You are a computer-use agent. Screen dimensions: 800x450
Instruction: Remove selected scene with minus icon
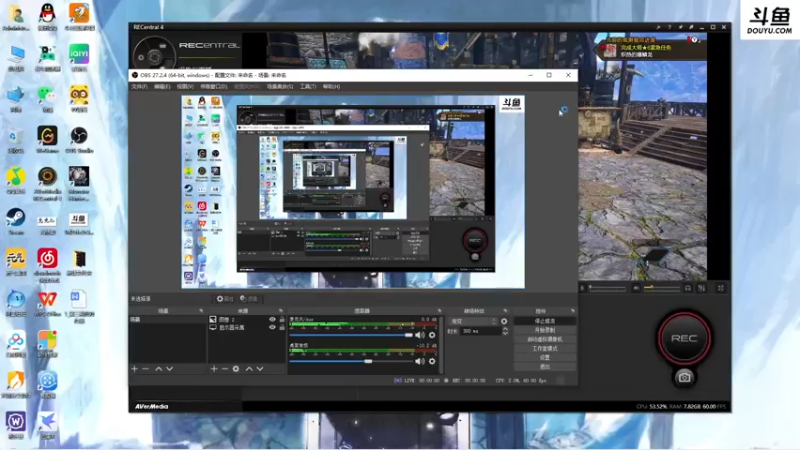[145, 368]
